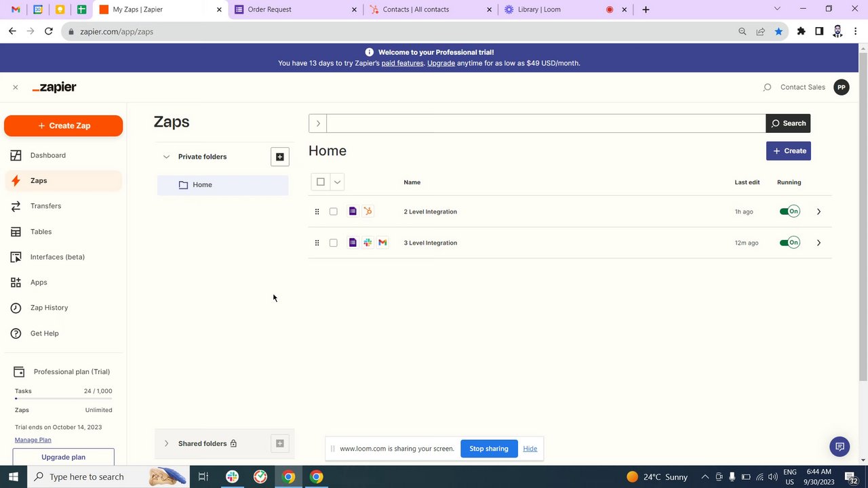Screen dimensions: 868x488
Task: Click the Search button
Action: coord(788,123)
